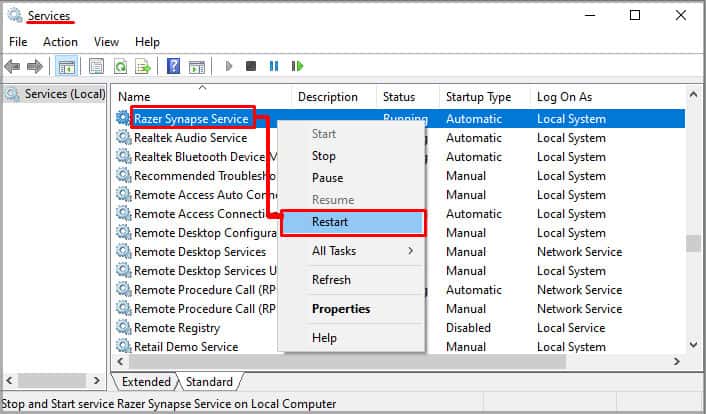This screenshot has height=414, width=706.
Task: Click the list horizontal scrollbar left arrow
Action: (120, 361)
